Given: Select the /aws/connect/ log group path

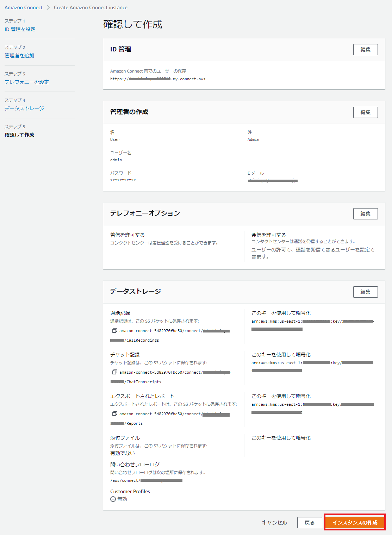Looking at the screenshot, I should click(x=146, y=480).
